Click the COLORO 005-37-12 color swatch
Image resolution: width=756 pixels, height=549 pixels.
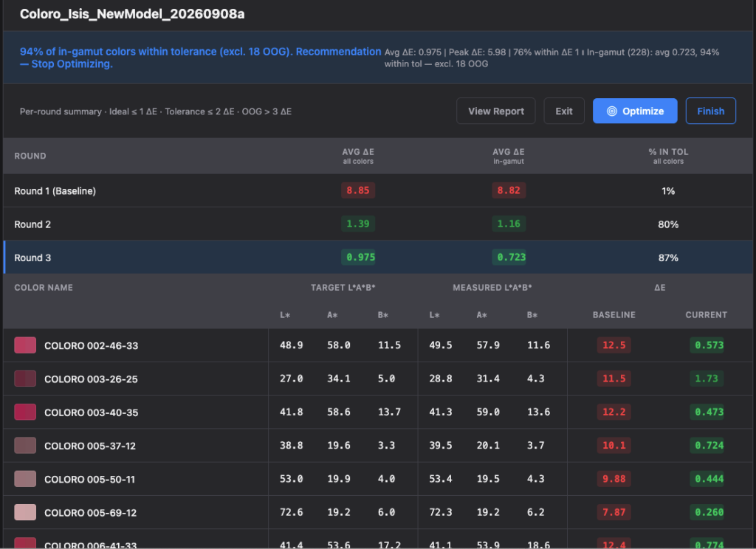click(25, 446)
